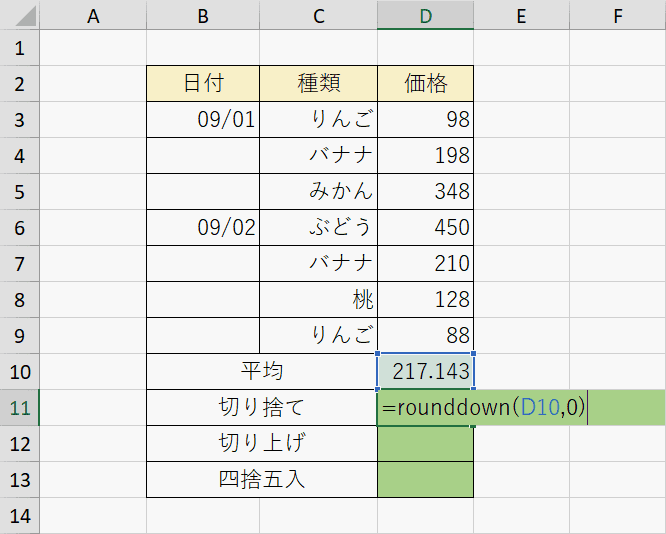Viewport: 666px width, 534px height.
Task: Select column D header
Action: pos(426,15)
